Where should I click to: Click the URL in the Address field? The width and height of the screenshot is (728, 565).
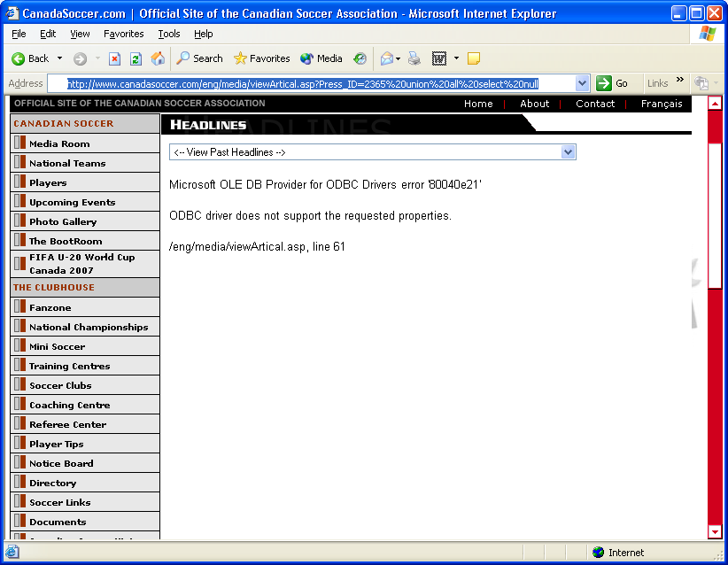point(303,84)
